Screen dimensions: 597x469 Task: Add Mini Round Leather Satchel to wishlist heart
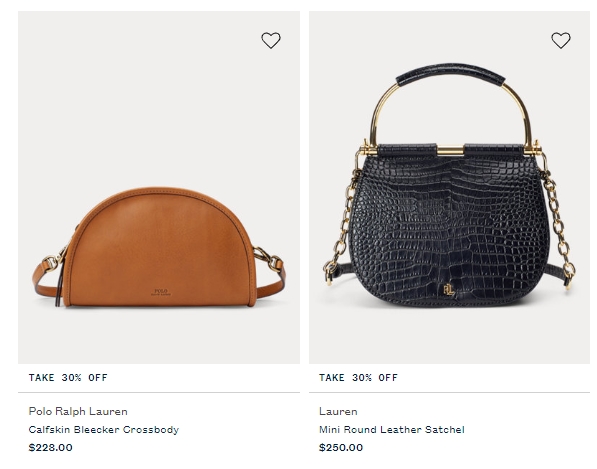(x=561, y=40)
